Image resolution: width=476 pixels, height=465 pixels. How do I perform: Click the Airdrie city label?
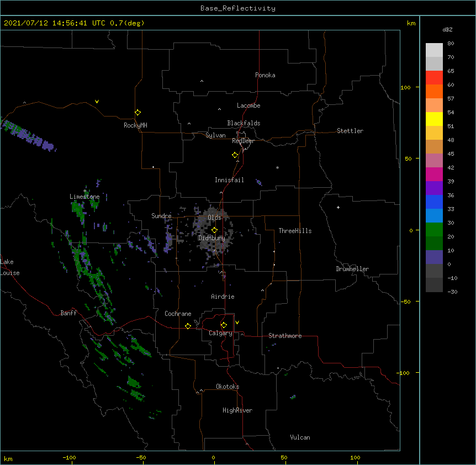pos(223,297)
